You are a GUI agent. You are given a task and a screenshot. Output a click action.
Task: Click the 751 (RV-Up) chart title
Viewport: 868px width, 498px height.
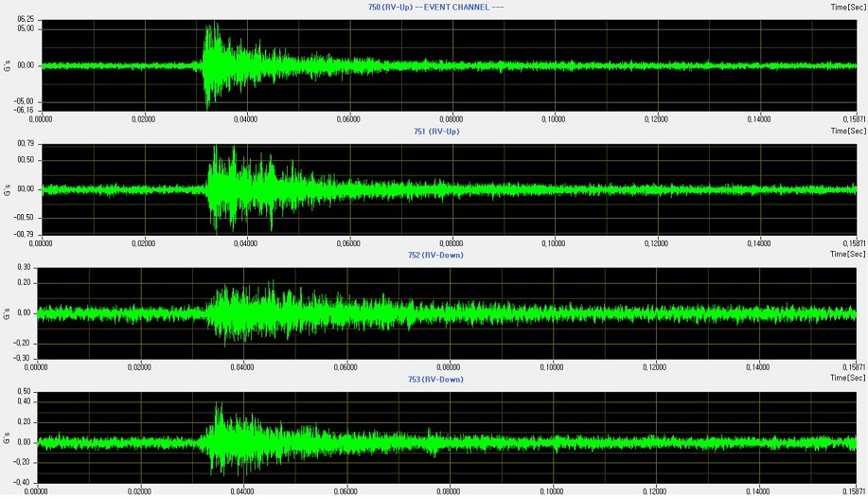tap(436, 132)
